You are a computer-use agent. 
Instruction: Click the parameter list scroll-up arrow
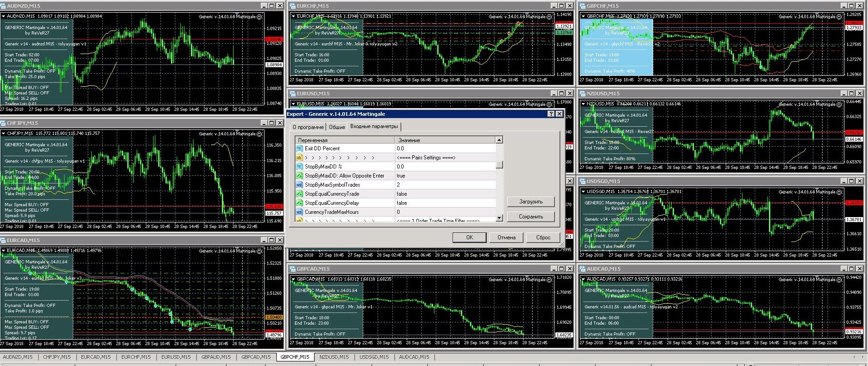point(499,140)
